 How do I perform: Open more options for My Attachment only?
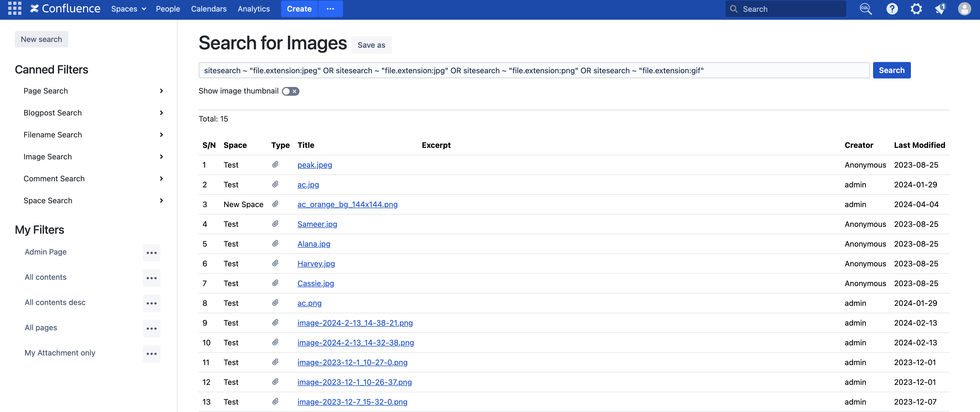[x=151, y=353]
